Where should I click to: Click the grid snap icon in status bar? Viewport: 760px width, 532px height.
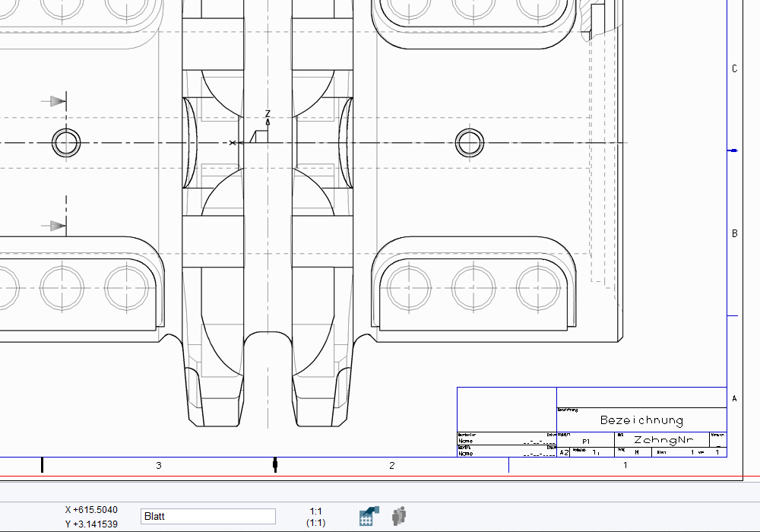click(x=369, y=517)
